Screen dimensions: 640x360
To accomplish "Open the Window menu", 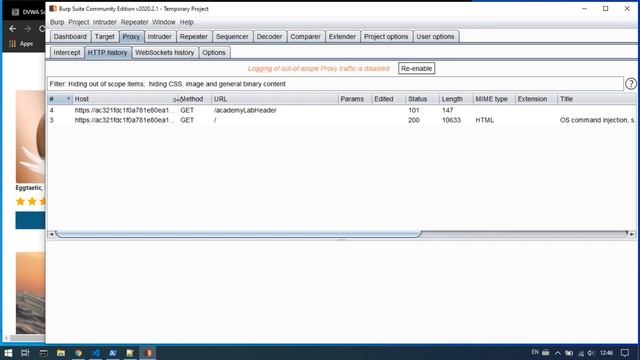I will (x=164, y=22).
